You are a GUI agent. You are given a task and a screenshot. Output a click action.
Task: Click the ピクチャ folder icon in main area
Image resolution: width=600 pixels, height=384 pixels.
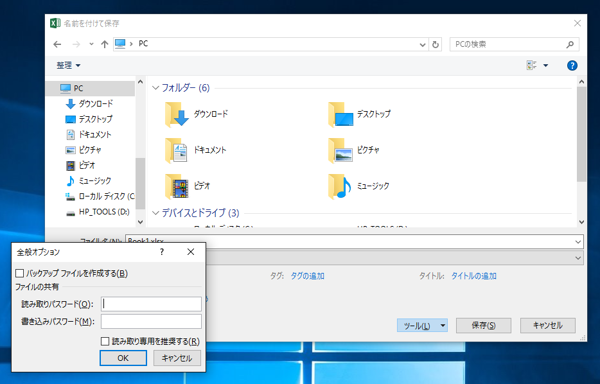(x=340, y=150)
